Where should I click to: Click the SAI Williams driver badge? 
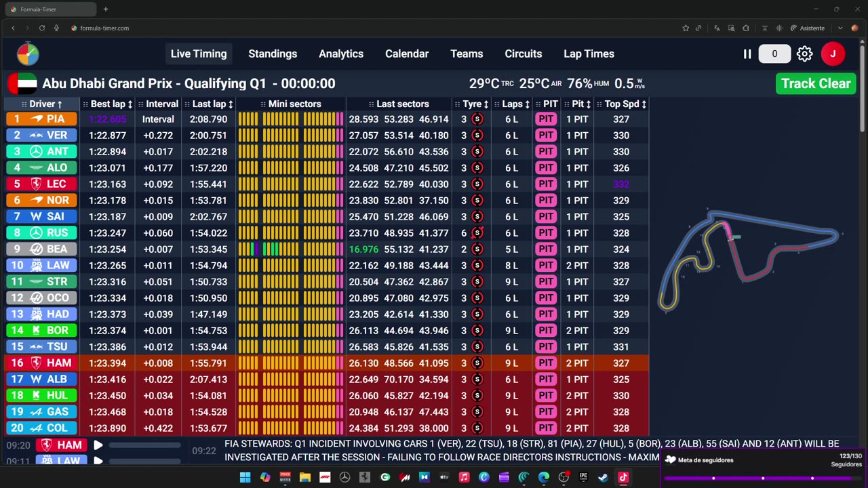pyautogui.click(x=41, y=217)
